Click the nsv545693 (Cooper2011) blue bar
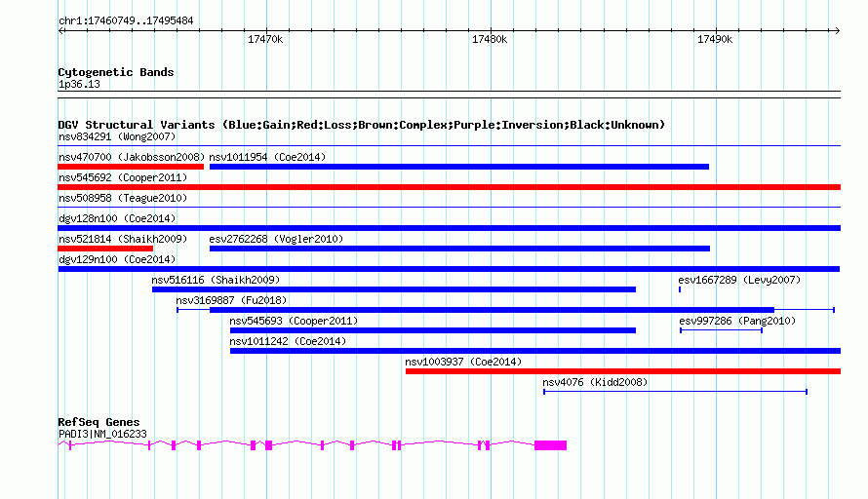The image size is (868, 499). click(x=433, y=330)
